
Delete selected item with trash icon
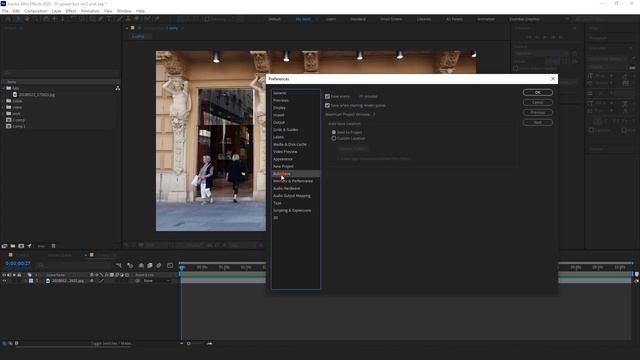[53, 246]
